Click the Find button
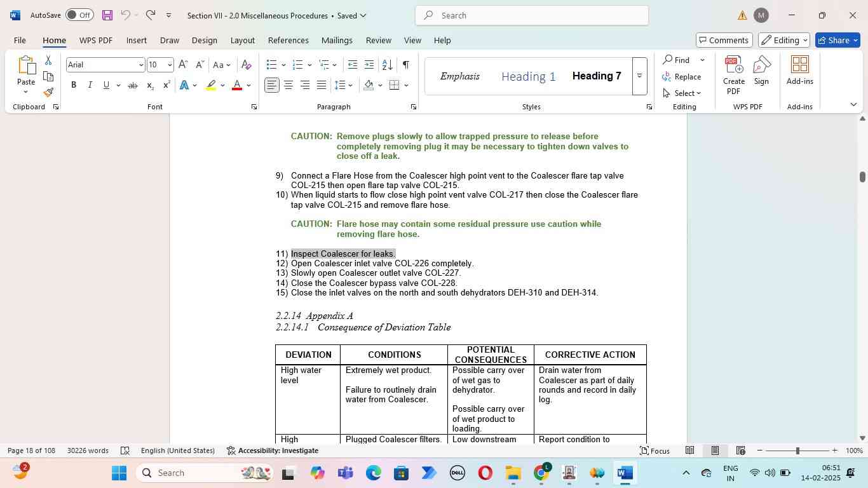 tap(677, 60)
